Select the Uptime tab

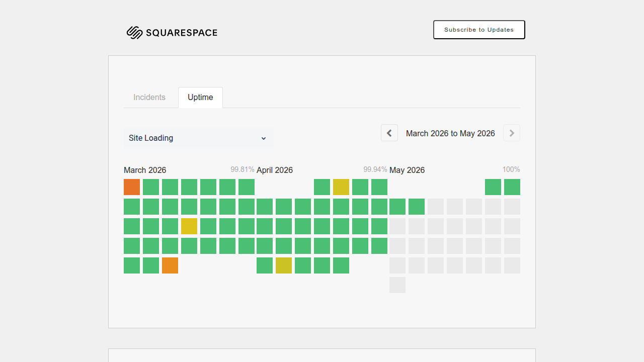tap(200, 98)
